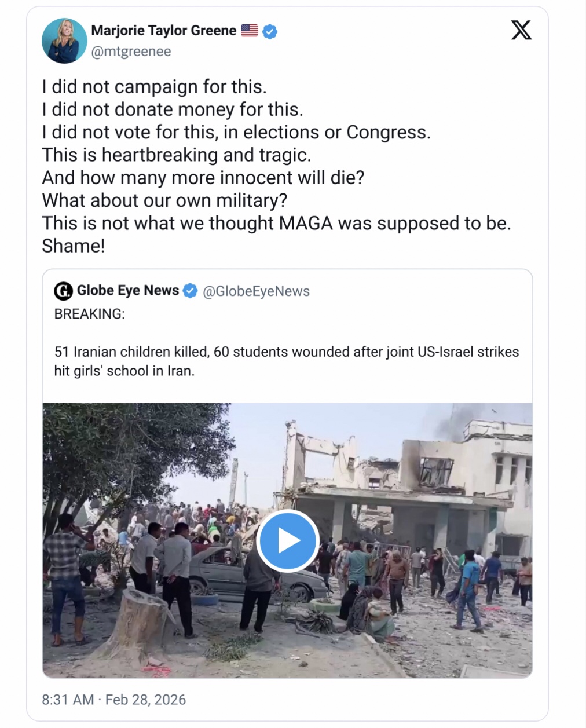Image resolution: width=586 pixels, height=728 pixels.
Task: Click the US flag emoji next to the name
Action: (x=250, y=31)
